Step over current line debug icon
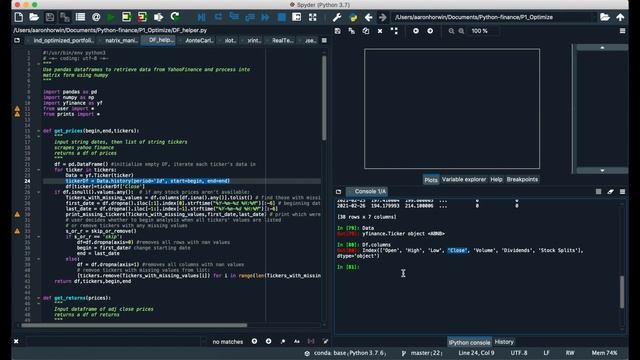 pyautogui.click(x=218, y=17)
